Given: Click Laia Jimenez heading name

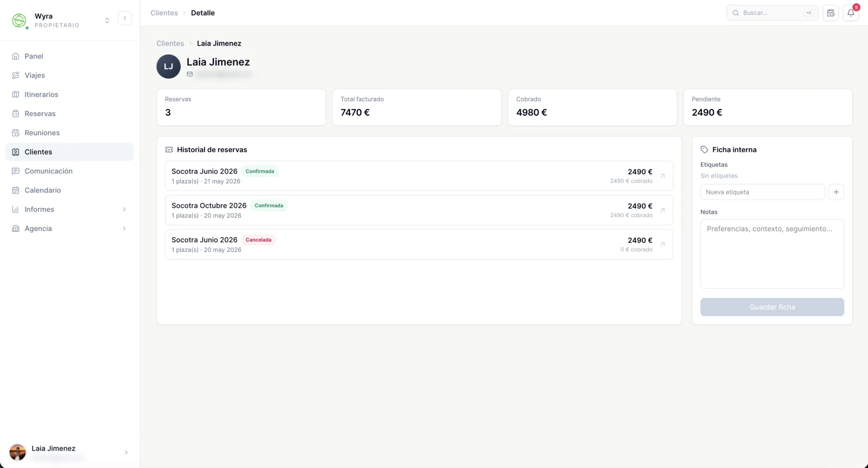Looking at the screenshot, I should [218, 62].
